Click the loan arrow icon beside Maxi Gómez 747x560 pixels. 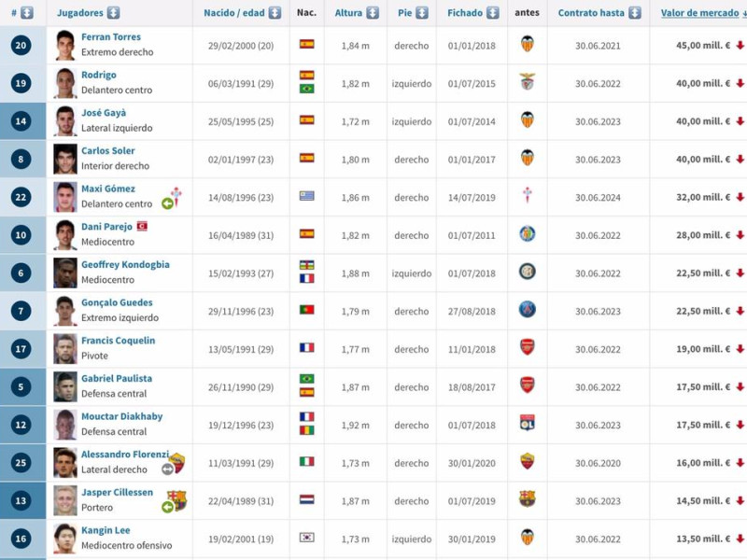(167, 203)
